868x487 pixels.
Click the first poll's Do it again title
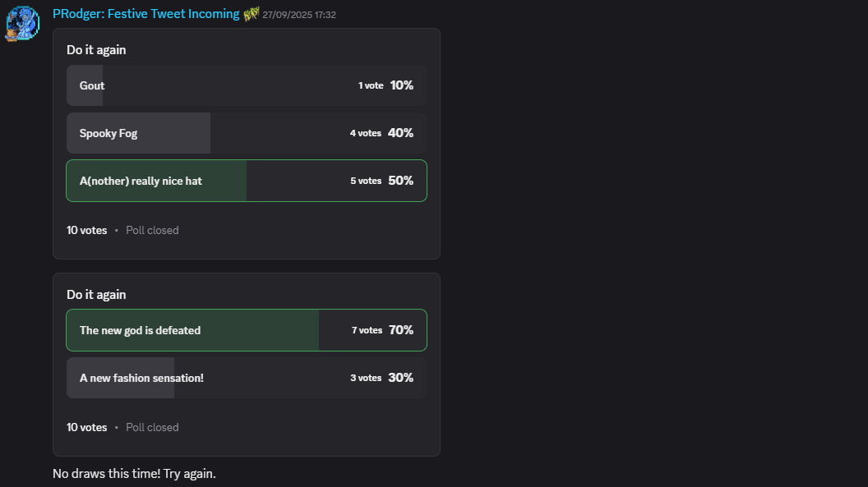coord(96,50)
